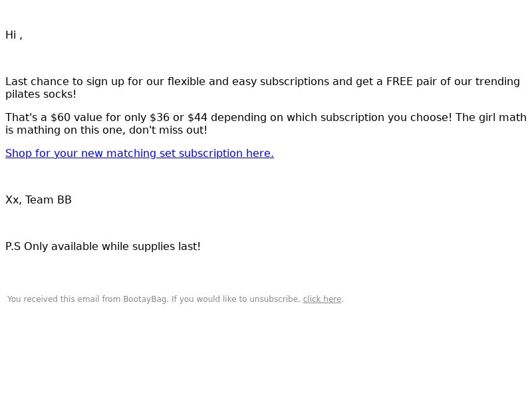Click 'depending on which subscription you choose!' text
The image size is (532, 399).
[331, 118]
